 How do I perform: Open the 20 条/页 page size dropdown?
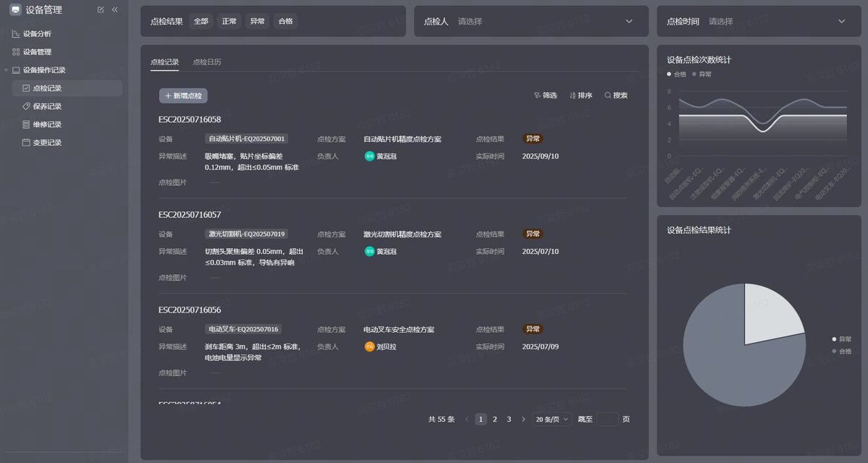[552, 419]
